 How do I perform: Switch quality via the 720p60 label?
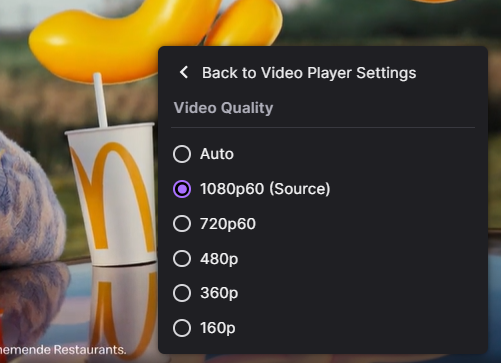(228, 224)
